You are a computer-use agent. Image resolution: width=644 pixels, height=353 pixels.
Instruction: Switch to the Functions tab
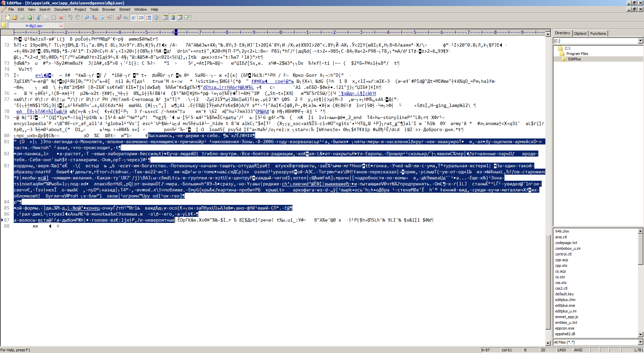point(598,33)
